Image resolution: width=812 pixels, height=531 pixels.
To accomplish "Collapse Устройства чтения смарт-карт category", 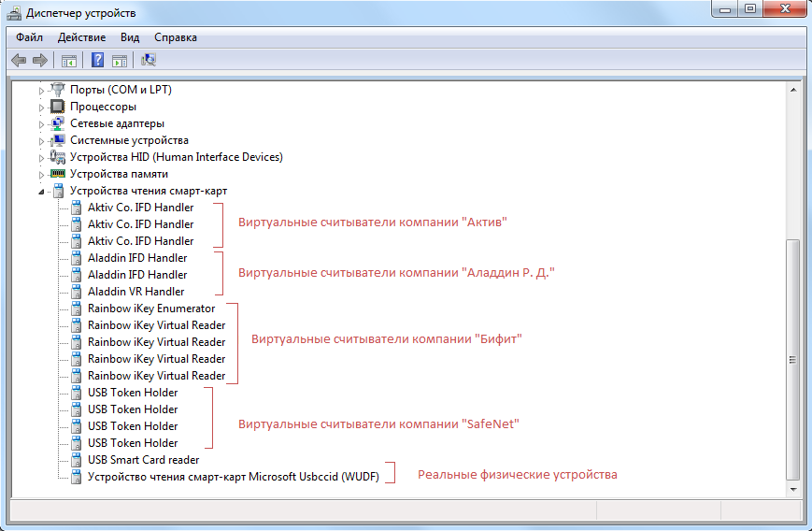I will tap(41, 192).
